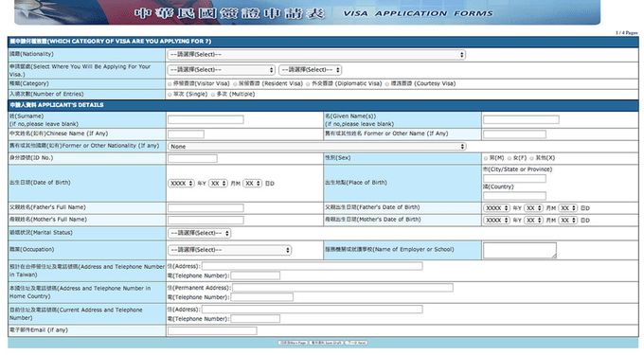Select Male (M) sex radio button

tap(486, 158)
